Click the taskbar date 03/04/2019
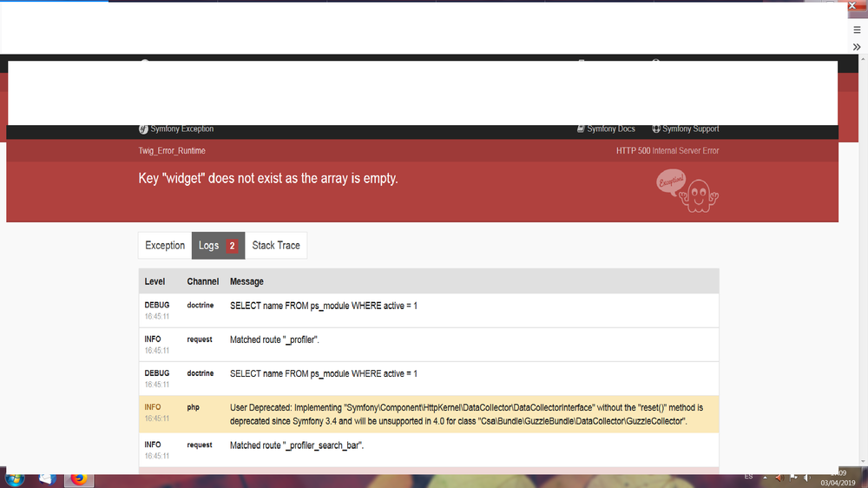The image size is (868, 488). pyautogui.click(x=838, y=483)
